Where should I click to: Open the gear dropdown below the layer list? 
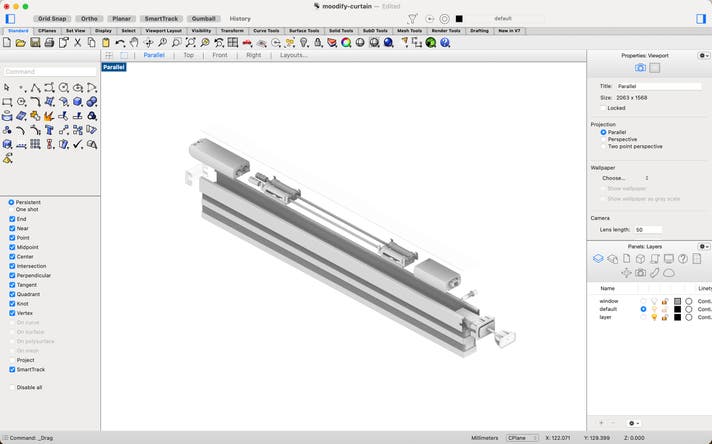pos(634,423)
